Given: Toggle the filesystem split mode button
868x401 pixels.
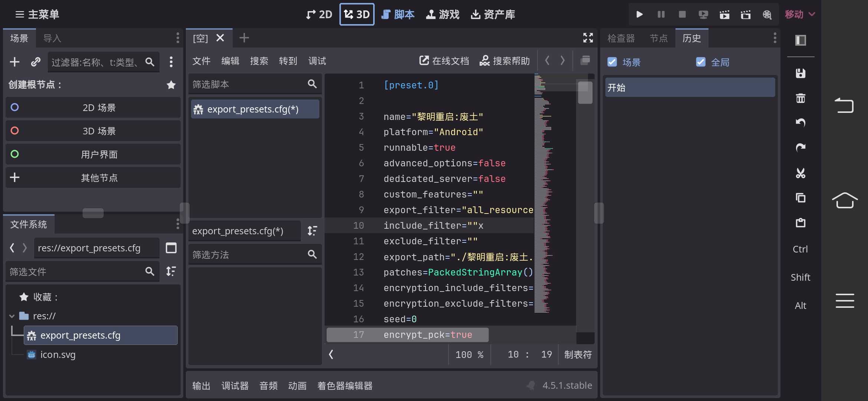Looking at the screenshot, I should point(171,248).
